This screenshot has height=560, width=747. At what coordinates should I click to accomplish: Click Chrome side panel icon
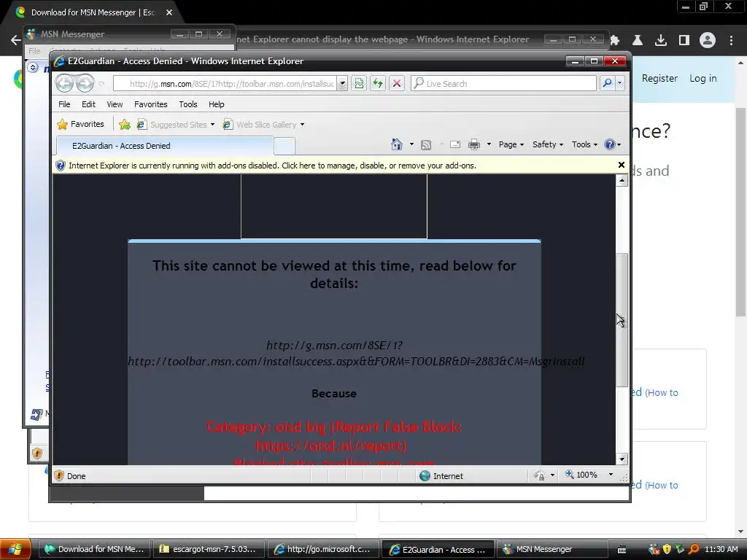[684, 41]
